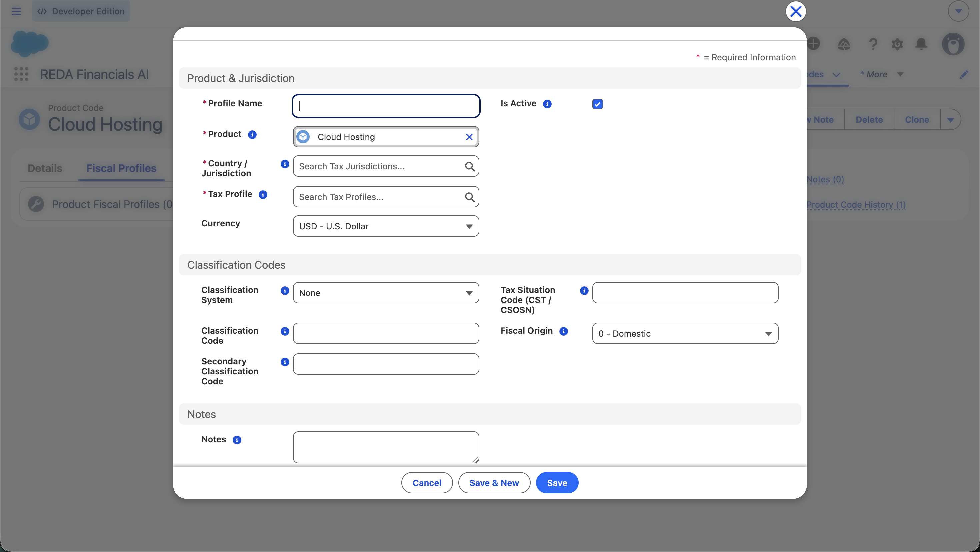
Task: Click the Notes text area
Action: (386, 447)
